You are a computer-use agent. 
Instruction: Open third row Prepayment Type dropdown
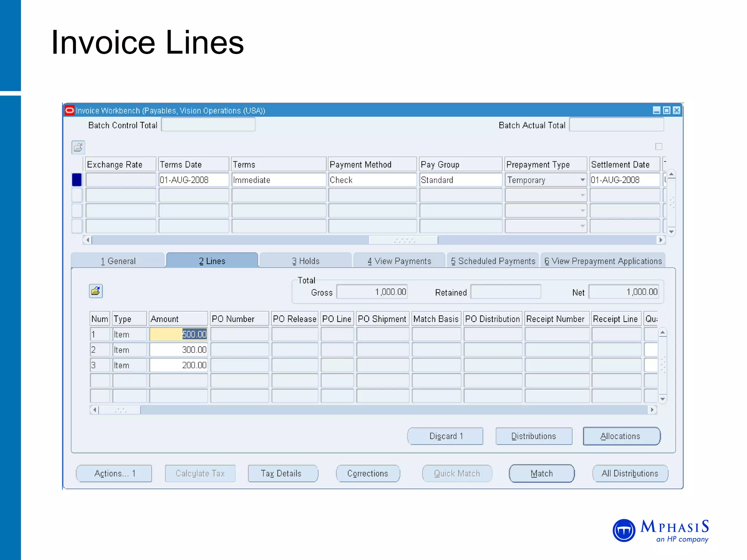click(x=582, y=210)
